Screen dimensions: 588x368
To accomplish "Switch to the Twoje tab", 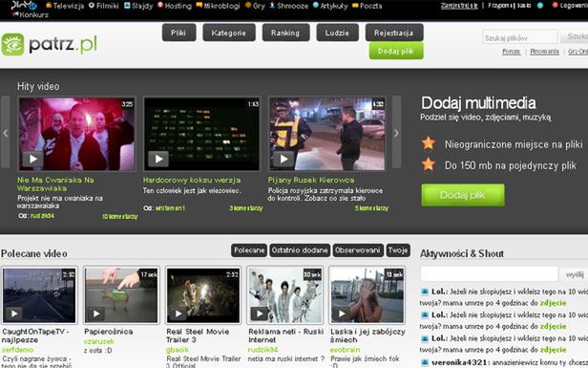I will 398,250.
